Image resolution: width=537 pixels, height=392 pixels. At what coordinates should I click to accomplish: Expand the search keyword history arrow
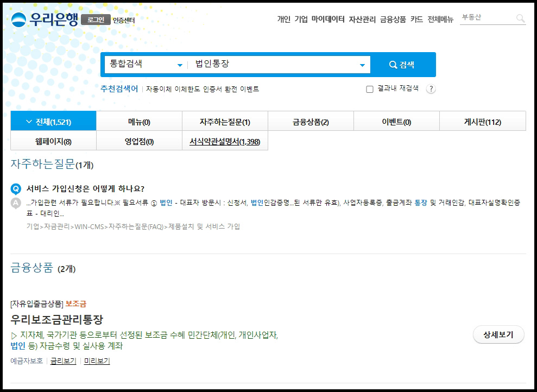(362, 65)
